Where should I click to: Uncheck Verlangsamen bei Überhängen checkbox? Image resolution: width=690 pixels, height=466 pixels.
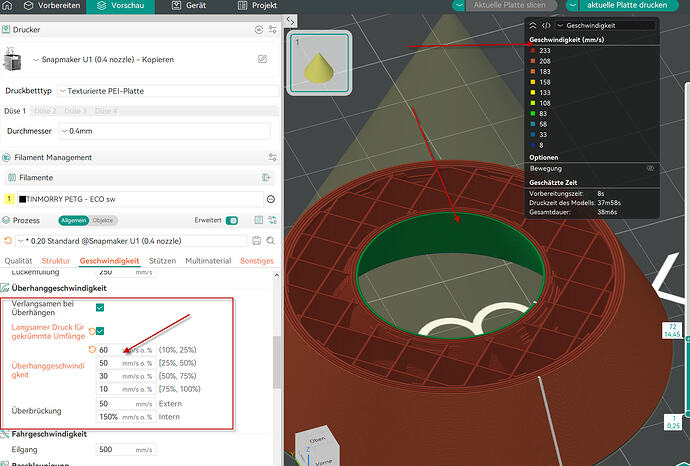100,307
